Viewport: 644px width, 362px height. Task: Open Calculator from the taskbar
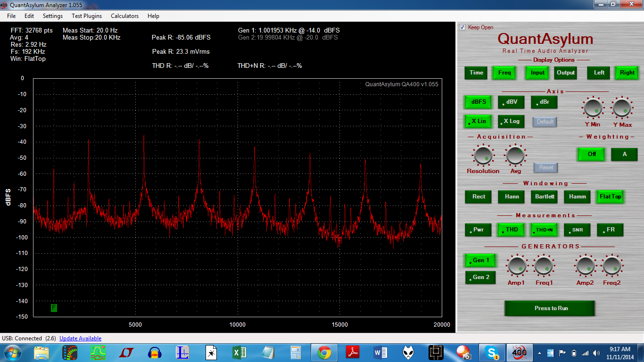296,353
